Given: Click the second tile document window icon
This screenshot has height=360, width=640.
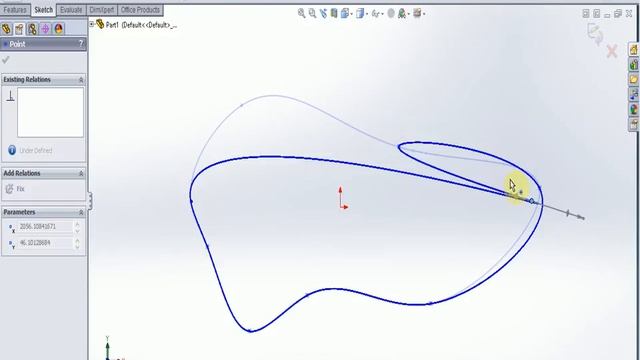Looking at the screenshot, I should pos(596,13).
